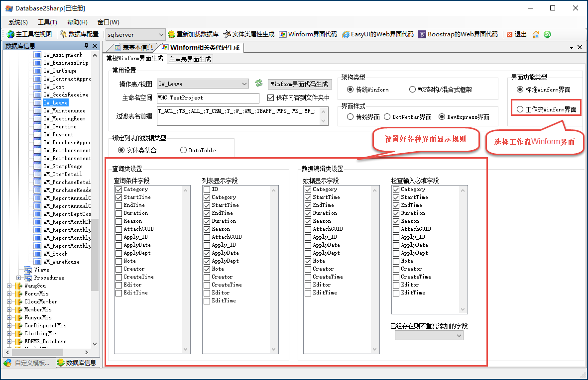Open Winform界面代码 toolbar icon

pos(283,34)
